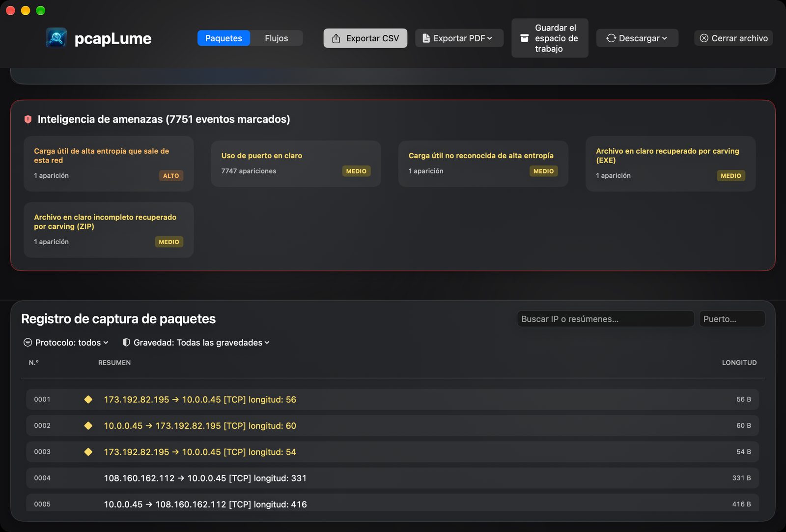
Task: Click the filter icon next to Protocolo: todos
Action: tap(28, 342)
